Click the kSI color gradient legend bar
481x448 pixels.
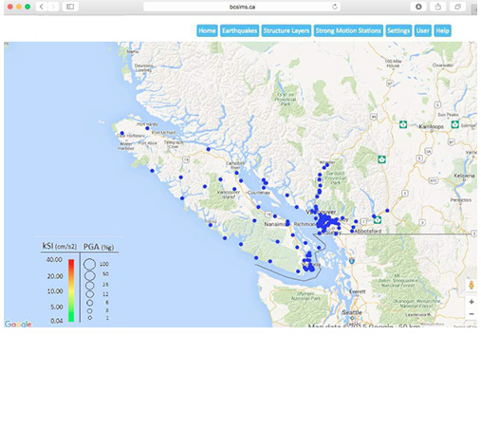[x=71, y=290]
